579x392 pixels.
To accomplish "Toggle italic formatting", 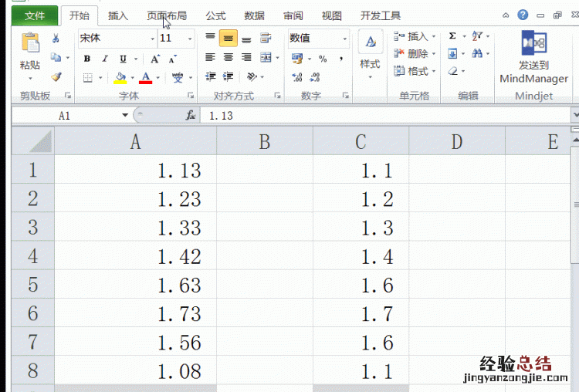I will tap(105, 59).
